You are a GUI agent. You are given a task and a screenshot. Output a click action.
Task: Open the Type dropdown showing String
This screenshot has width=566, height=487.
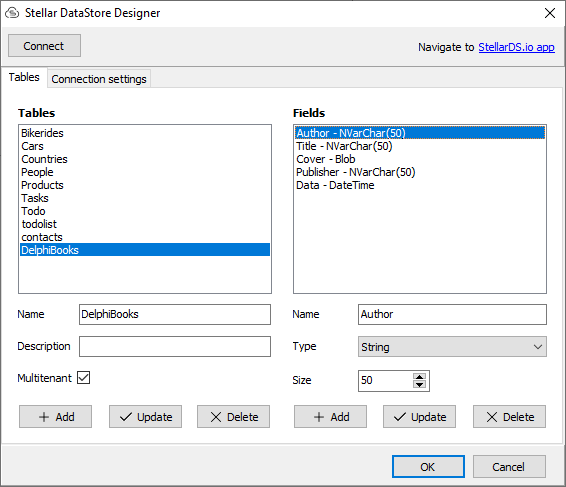tap(452, 347)
